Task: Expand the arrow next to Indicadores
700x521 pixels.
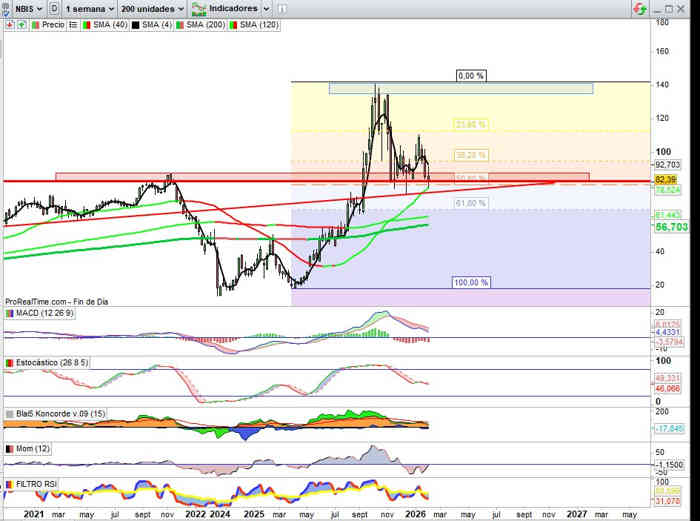Action: pos(266,8)
